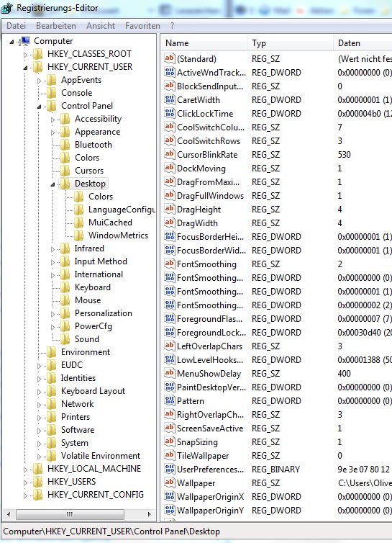The width and height of the screenshot is (392, 543).
Task: Click the Computer root icon in tree
Action: (x=24, y=41)
